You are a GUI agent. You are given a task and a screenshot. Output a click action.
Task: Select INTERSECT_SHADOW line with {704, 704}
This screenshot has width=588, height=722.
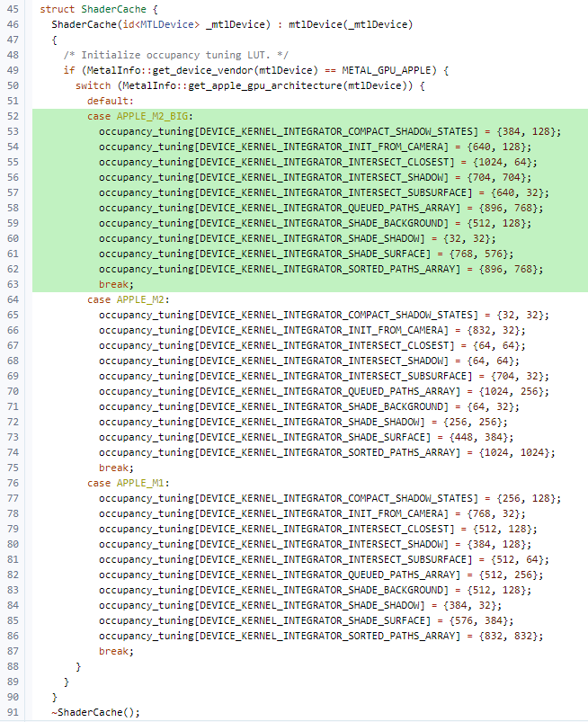coord(315,177)
